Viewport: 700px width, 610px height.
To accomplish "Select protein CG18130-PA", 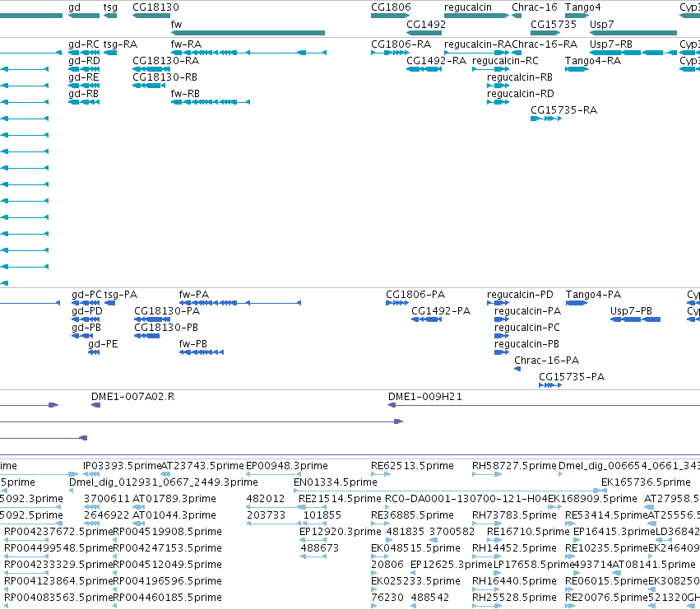I will point(152,319).
